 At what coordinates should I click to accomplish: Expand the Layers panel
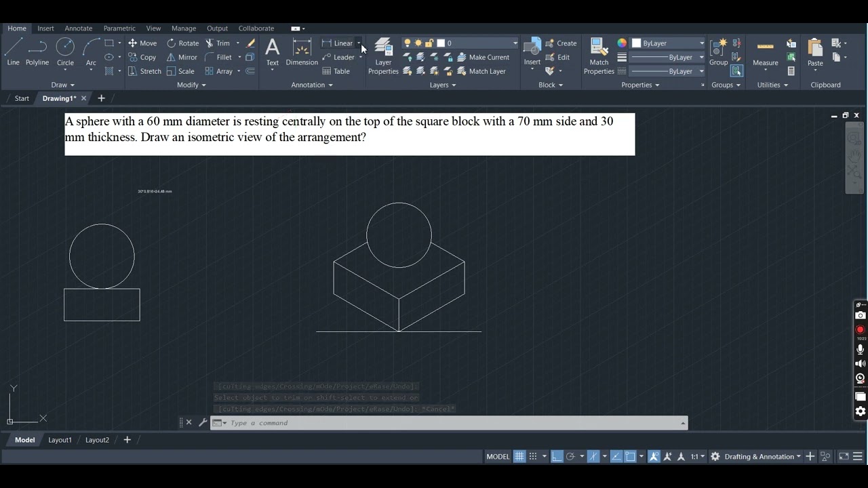443,85
